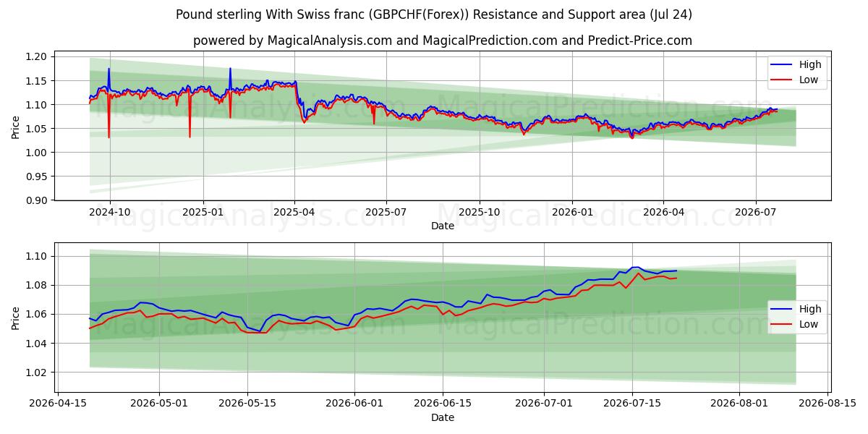Viewport: 868px width, 434px height.
Task: Click the 'Date' axis label under the top chart
Action: pos(443,226)
